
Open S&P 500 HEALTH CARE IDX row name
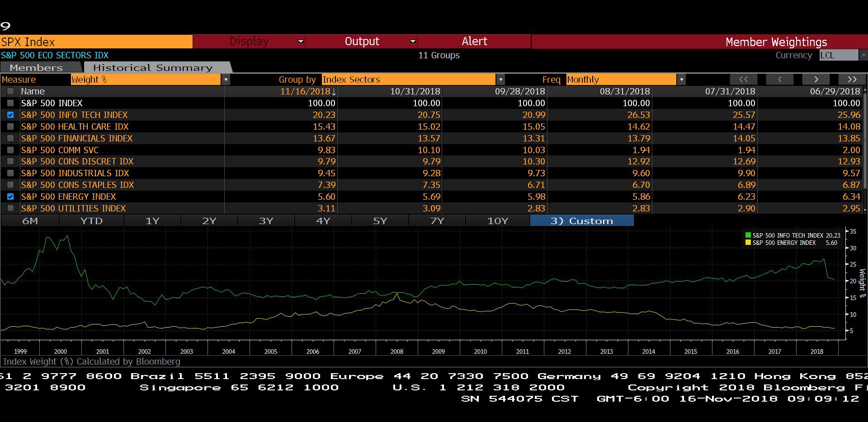click(x=75, y=127)
